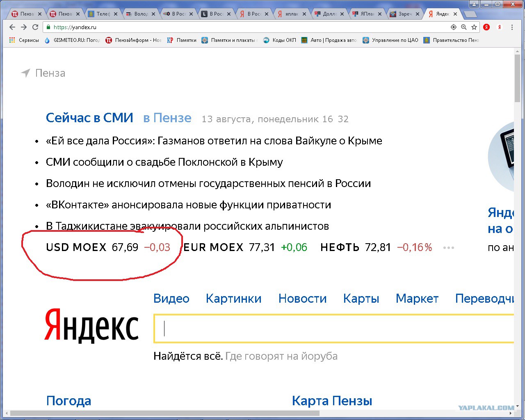Click the Яндекс logo

coord(91,326)
